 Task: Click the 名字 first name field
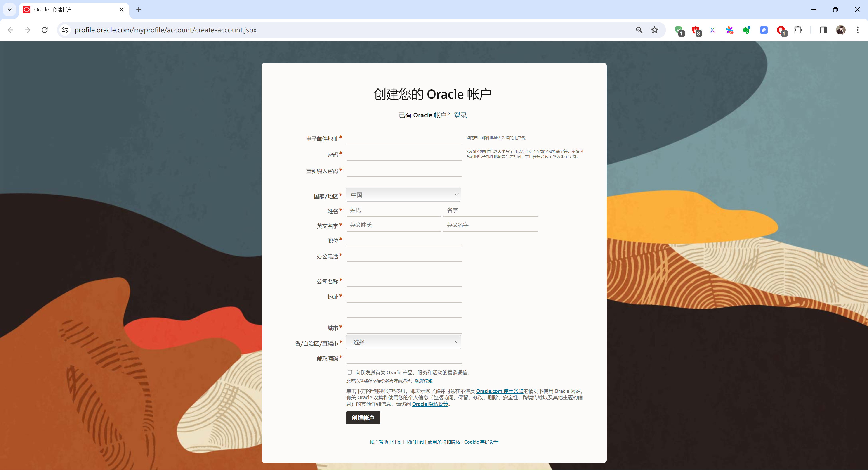[x=490, y=210]
